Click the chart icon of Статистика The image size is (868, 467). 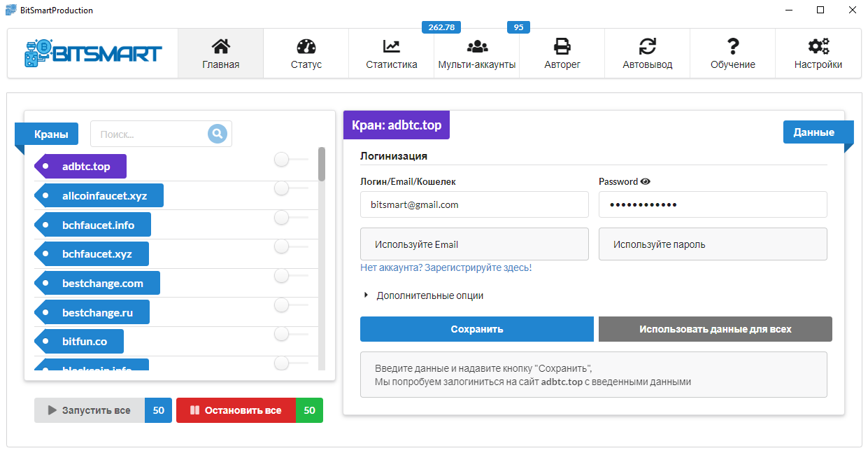[x=392, y=46]
